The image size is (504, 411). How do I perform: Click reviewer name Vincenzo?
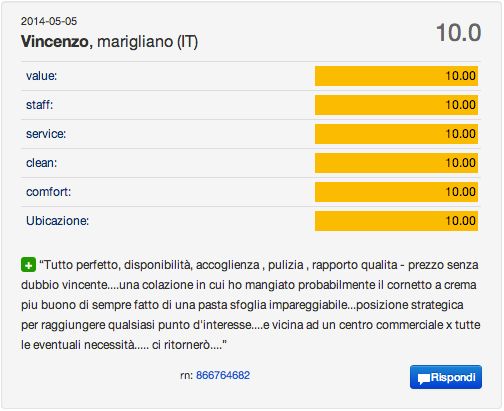55,42
